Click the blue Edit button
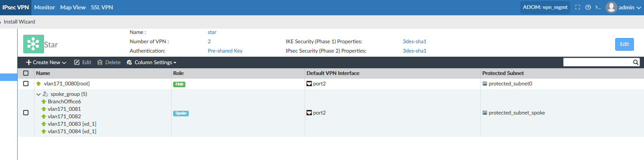Viewport: 644px width, 160px height. (624, 44)
